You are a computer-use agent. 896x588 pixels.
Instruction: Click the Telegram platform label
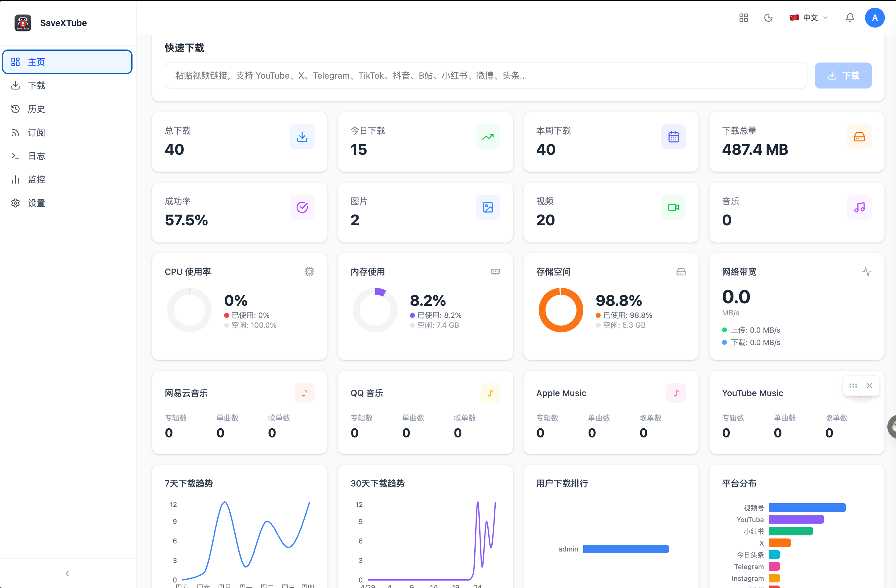(x=749, y=567)
